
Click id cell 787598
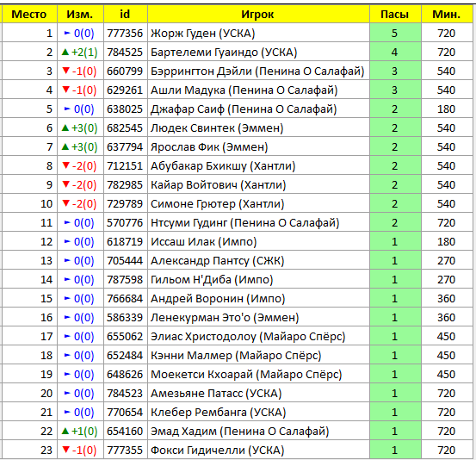pyautogui.click(x=125, y=279)
